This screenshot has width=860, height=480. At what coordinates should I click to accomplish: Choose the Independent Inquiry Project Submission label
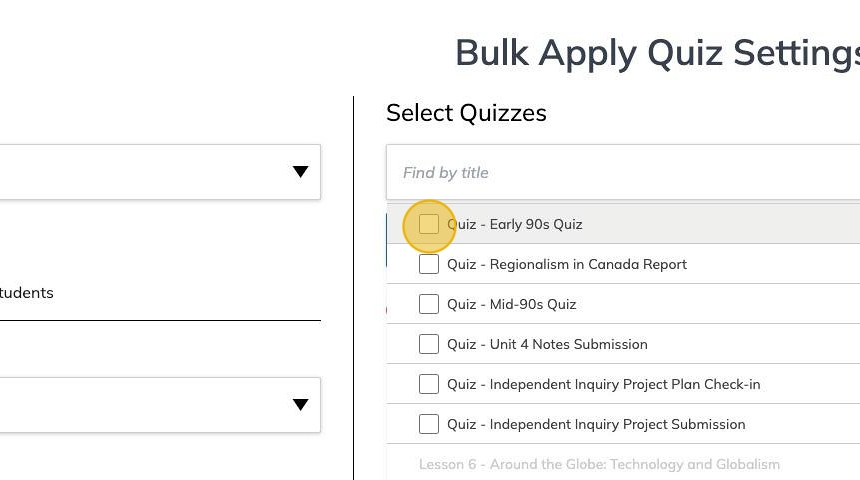coord(596,424)
